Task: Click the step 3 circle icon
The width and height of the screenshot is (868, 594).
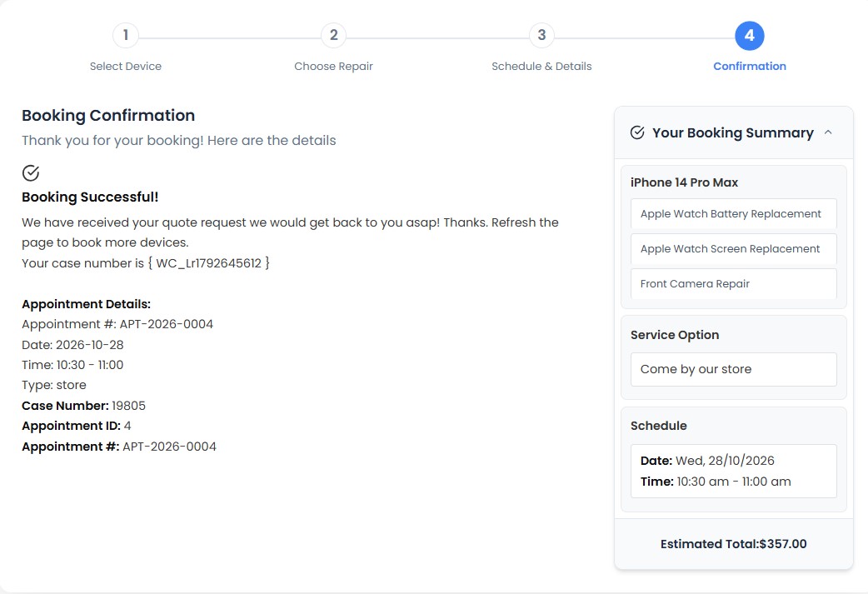Action: pos(541,36)
